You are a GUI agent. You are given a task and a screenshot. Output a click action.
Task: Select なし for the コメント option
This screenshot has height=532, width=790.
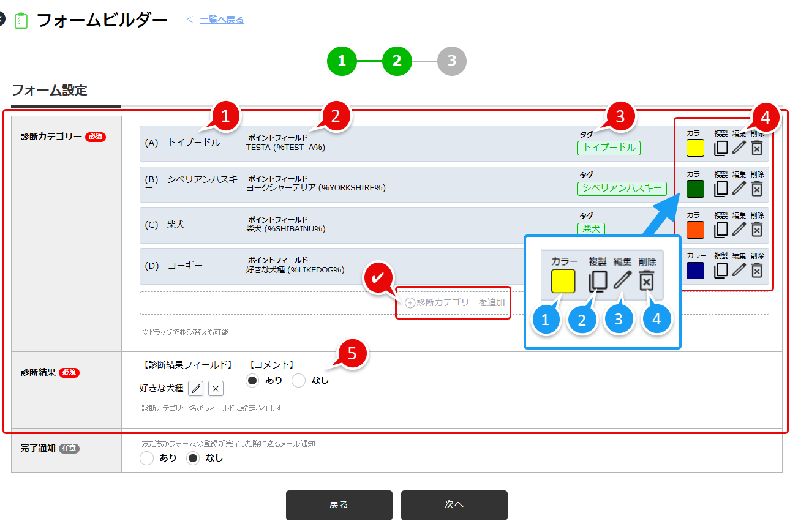pyautogui.click(x=298, y=380)
